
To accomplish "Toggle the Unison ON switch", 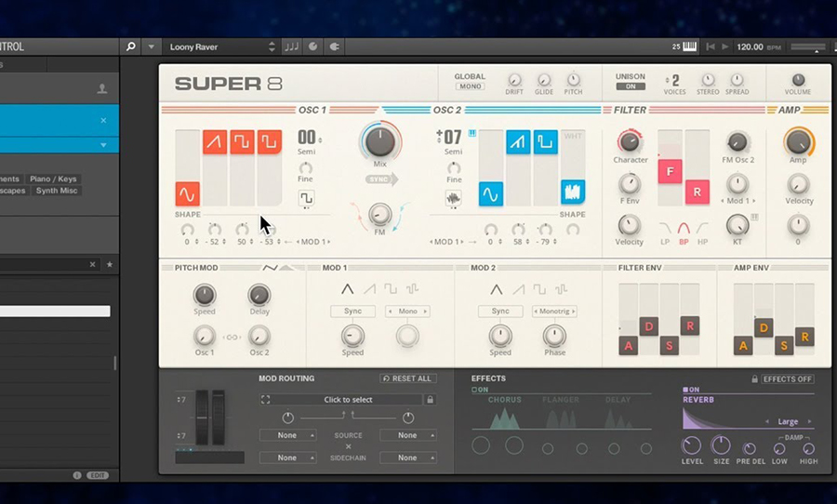I will [630, 86].
